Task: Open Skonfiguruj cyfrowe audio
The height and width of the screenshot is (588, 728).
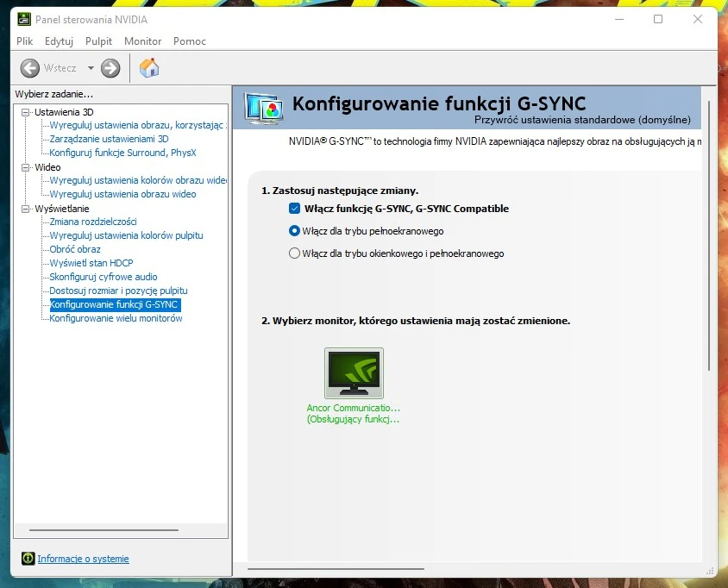Action: [104, 277]
